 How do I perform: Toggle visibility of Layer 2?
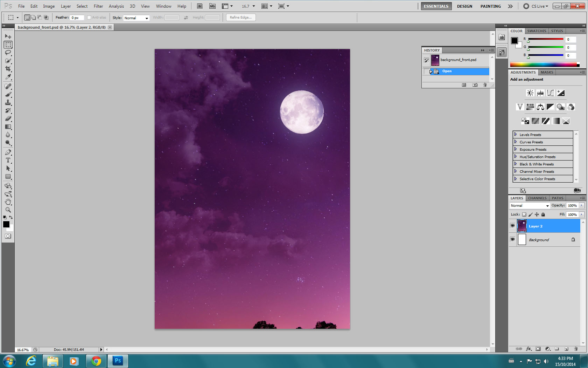point(512,226)
